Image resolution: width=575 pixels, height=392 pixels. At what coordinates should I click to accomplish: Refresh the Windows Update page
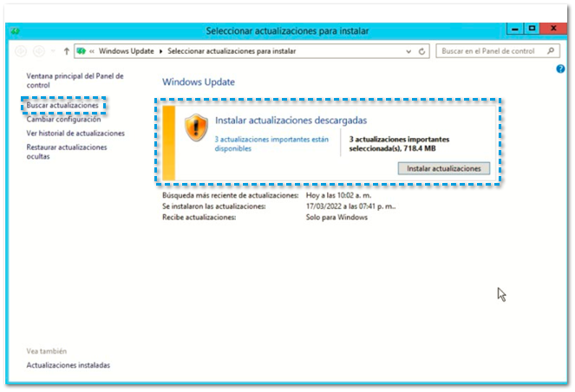click(421, 51)
